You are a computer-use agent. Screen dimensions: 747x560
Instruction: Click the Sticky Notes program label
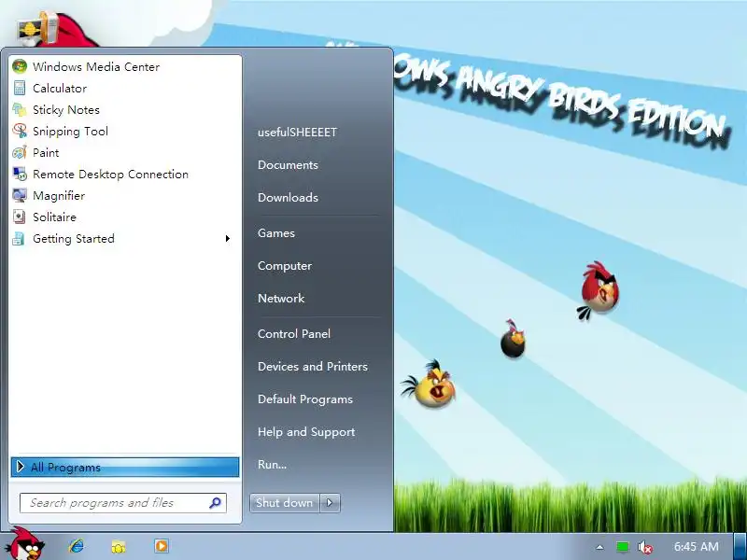coord(66,109)
